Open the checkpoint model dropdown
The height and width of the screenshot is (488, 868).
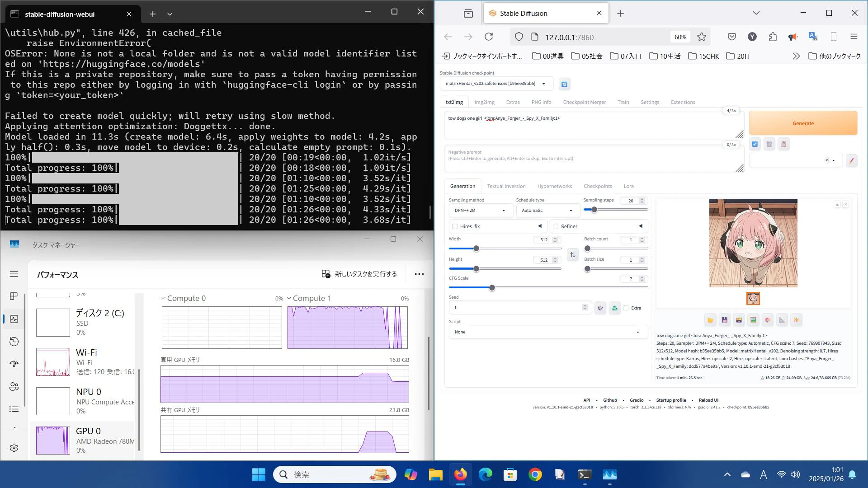496,84
